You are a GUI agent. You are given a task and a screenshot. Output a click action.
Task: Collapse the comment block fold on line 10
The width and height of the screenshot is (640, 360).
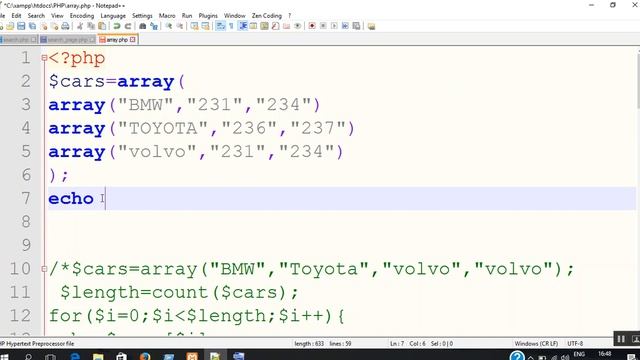[x=44, y=269]
